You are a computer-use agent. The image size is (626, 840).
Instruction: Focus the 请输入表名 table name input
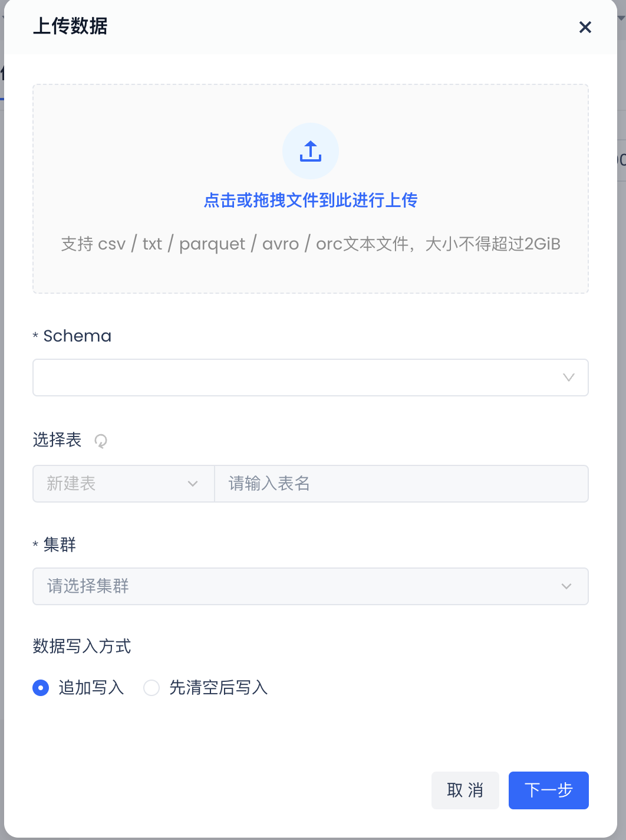click(401, 484)
